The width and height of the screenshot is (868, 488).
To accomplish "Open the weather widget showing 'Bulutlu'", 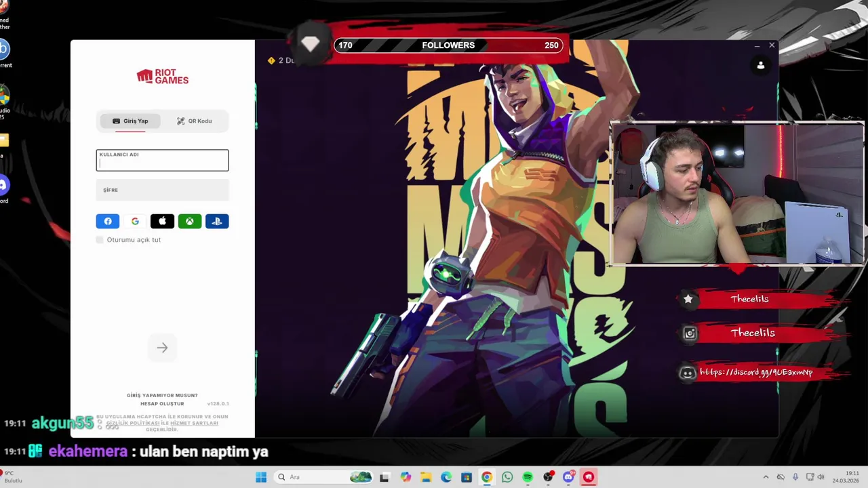I will pos(12,477).
